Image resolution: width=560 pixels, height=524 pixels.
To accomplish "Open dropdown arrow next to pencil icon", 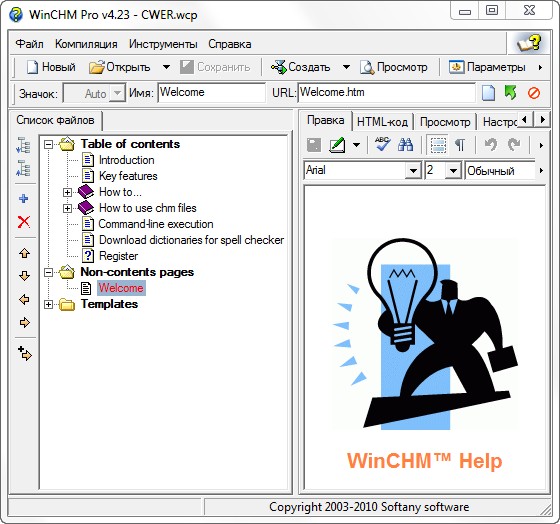I will 356,145.
